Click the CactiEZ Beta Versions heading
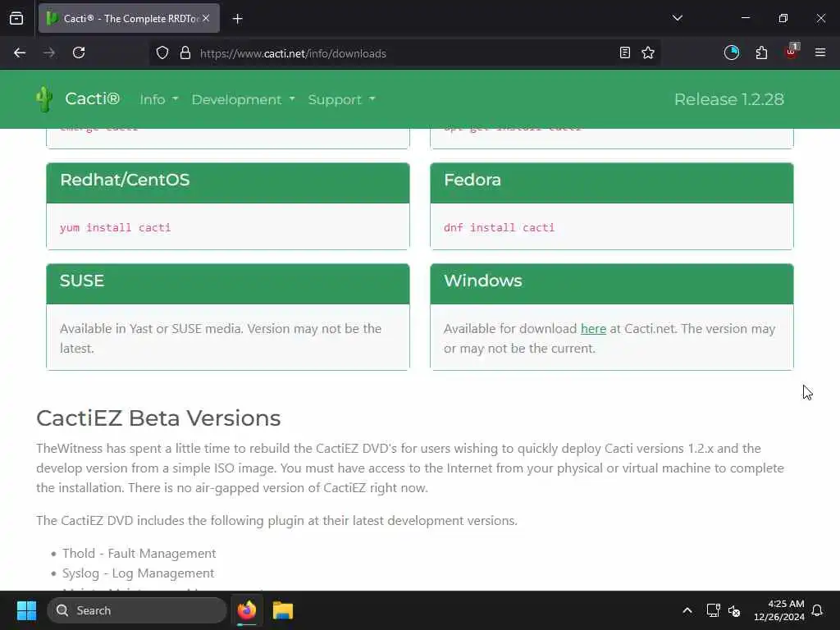This screenshot has height=630, width=840. coord(158,418)
